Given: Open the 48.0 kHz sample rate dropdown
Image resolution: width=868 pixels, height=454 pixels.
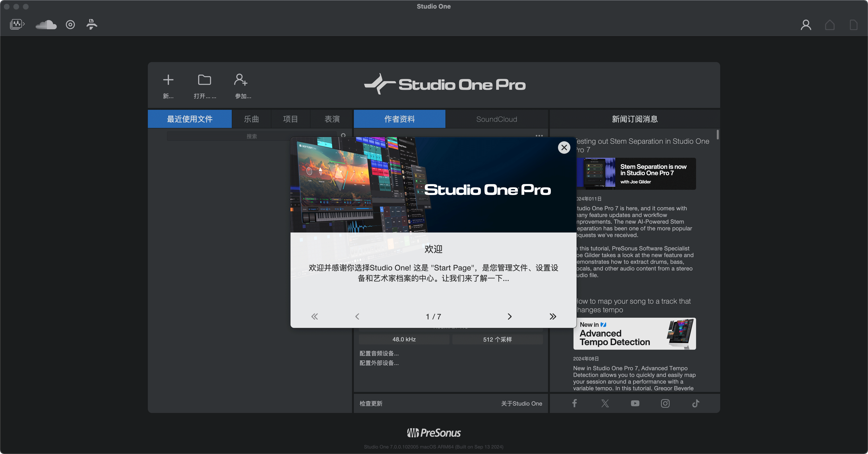Looking at the screenshot, I should 404,339.
